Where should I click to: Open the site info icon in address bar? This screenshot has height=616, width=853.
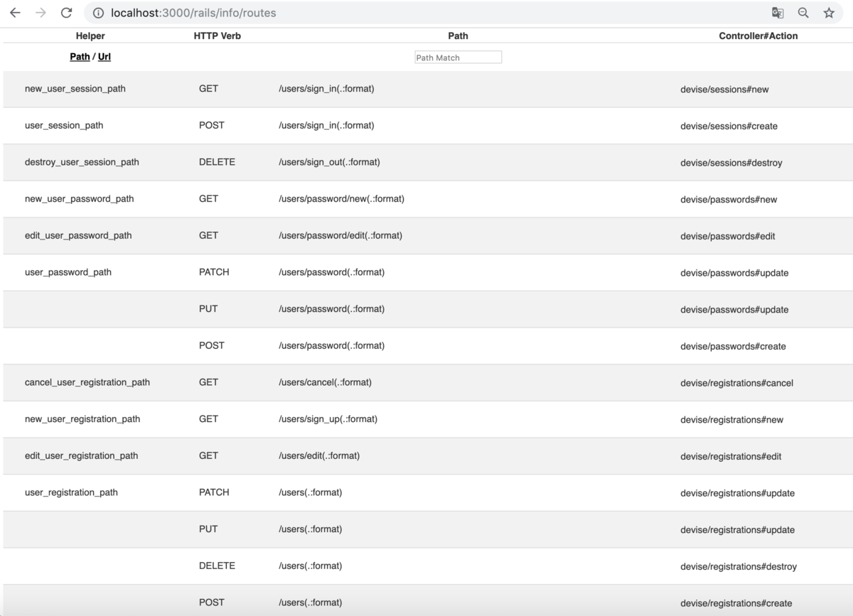(x=98, y=13)
